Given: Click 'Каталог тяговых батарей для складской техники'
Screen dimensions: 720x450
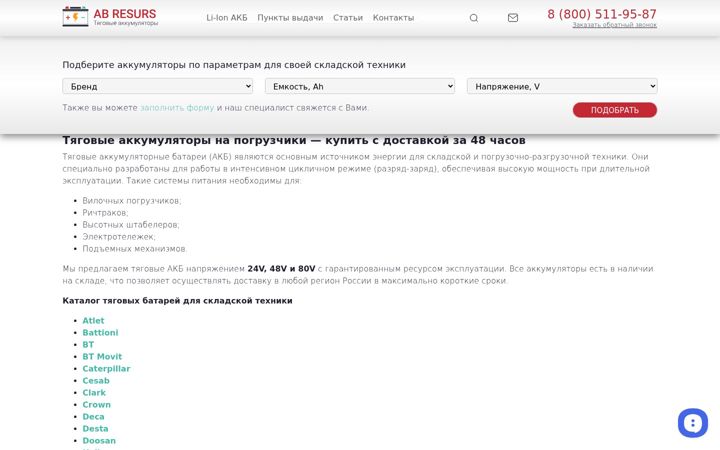Looking at the screenshot, I should pos(177,301).
